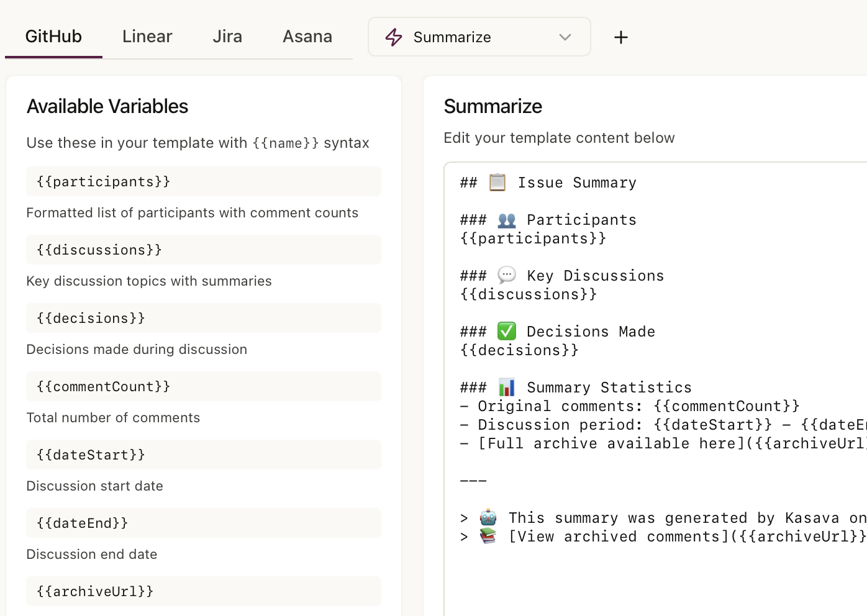
Task: Select the Asana tab
Action: tap(307, 36)
